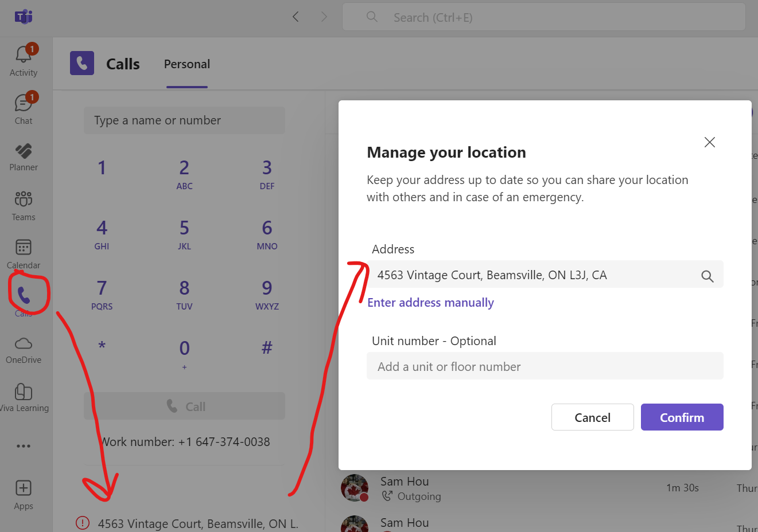The image size is (758, 532).
Task: Click the Address input field
Action: (545, 275)
